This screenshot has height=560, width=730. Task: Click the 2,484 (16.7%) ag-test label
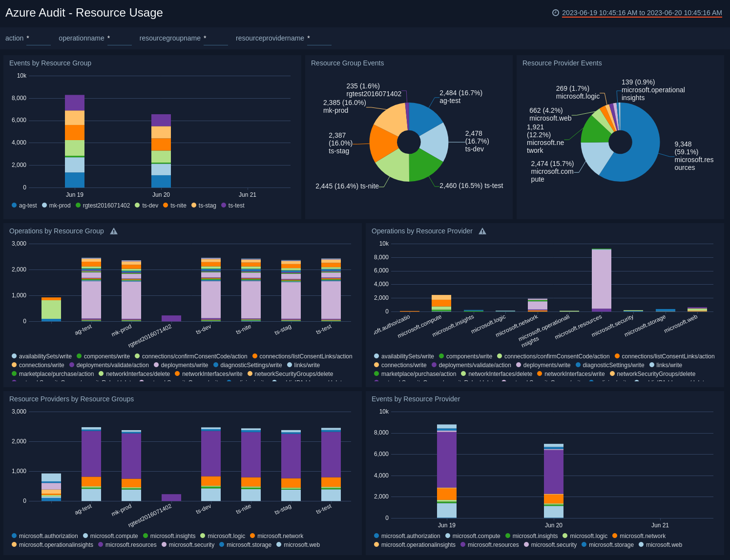point(461,97)
